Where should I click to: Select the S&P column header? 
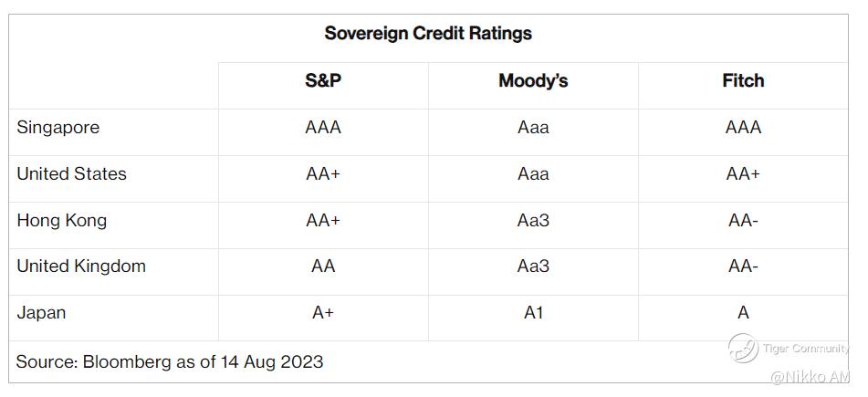[323, 81]
